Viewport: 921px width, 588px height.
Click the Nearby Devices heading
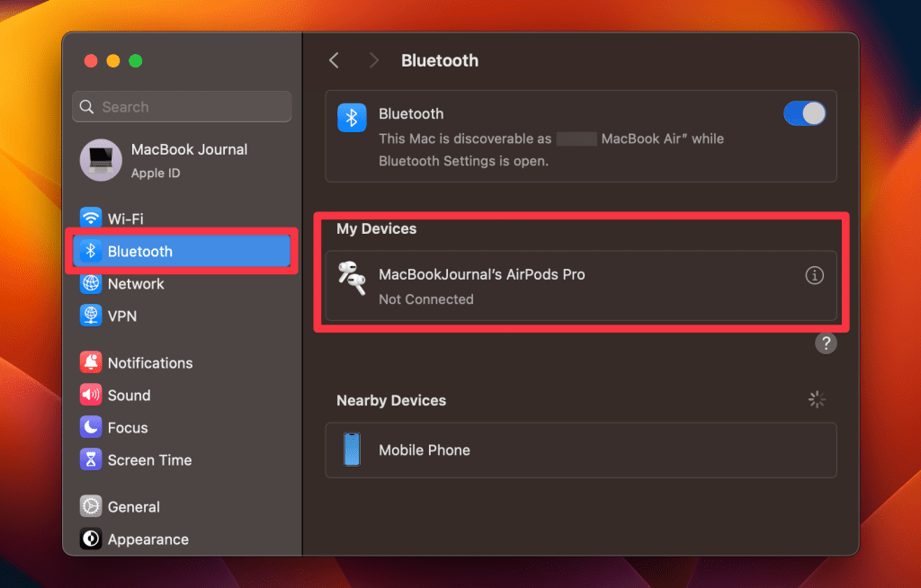tap(391, 400)
